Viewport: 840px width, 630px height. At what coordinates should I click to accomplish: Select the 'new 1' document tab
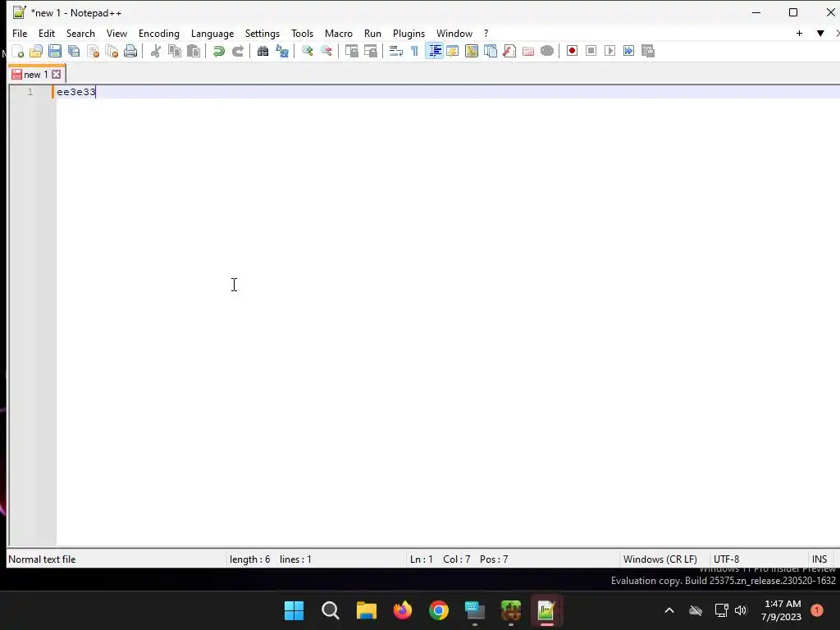pos(35,75)
